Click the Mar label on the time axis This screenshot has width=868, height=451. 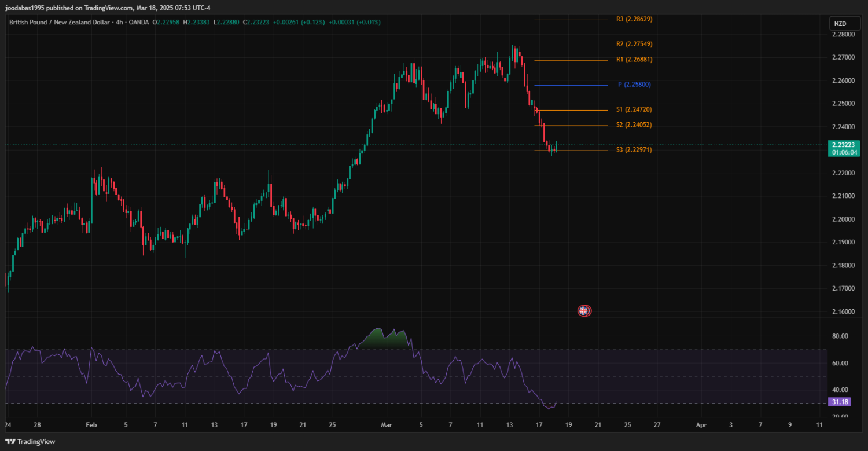point(387,425)
